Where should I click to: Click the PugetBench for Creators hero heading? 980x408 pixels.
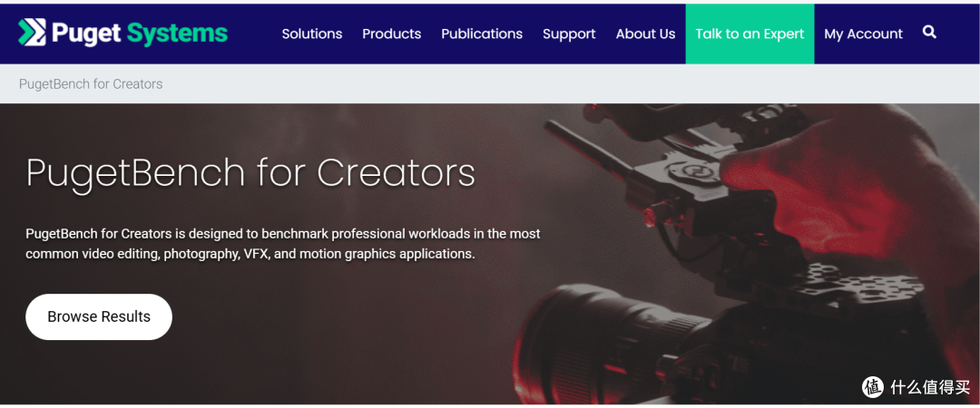tap(250, 173)
